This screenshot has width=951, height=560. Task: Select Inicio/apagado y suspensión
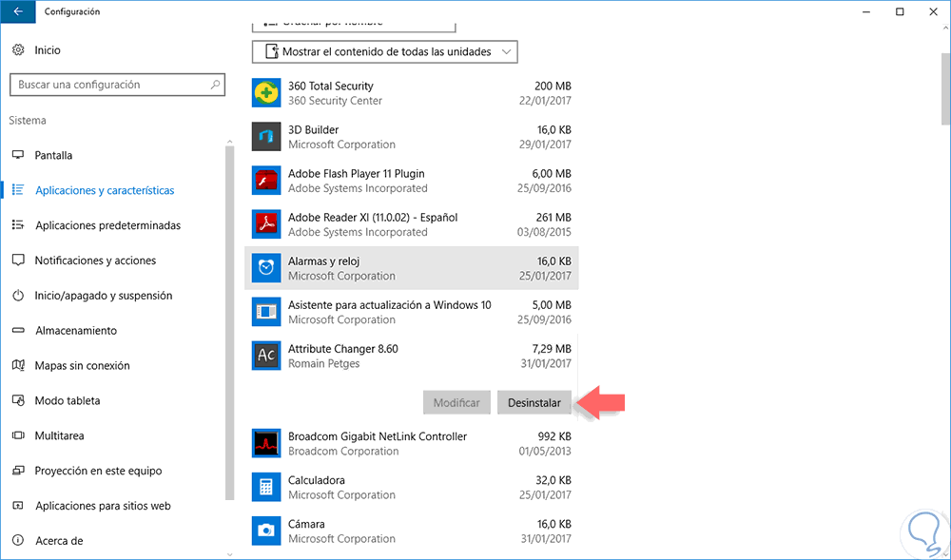tap(103, 296)
